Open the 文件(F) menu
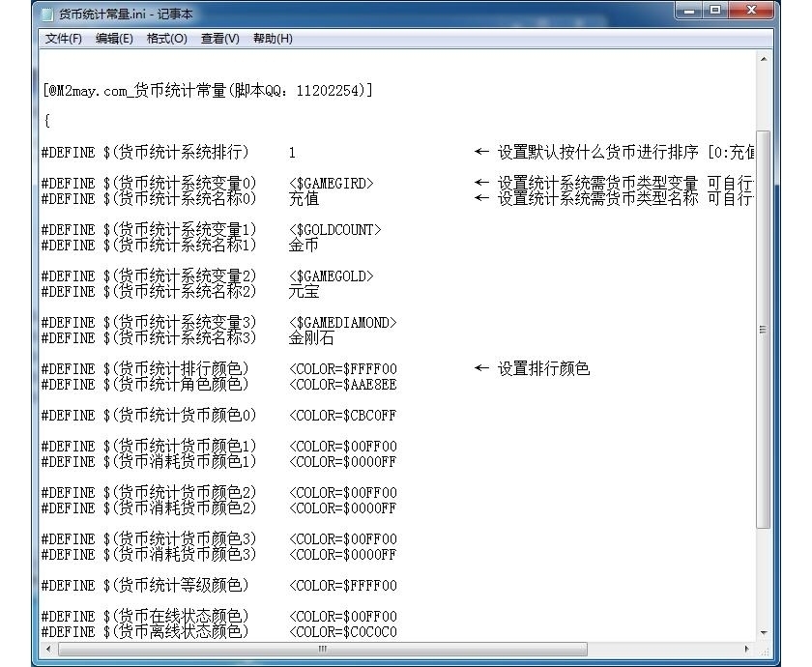This screenshot has width=812, height=667. [64, 39]
